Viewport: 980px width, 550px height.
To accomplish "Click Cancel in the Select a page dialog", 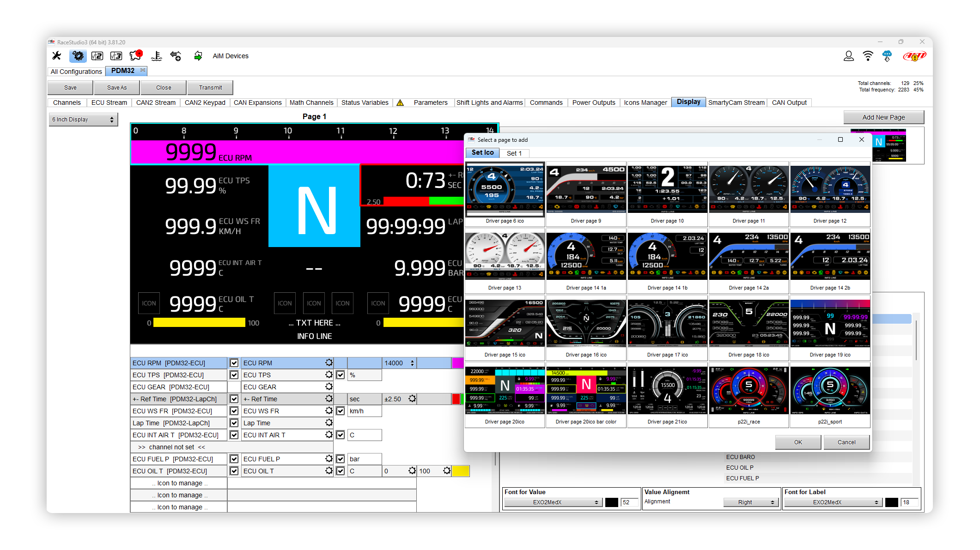I will (x=846, y=442).
